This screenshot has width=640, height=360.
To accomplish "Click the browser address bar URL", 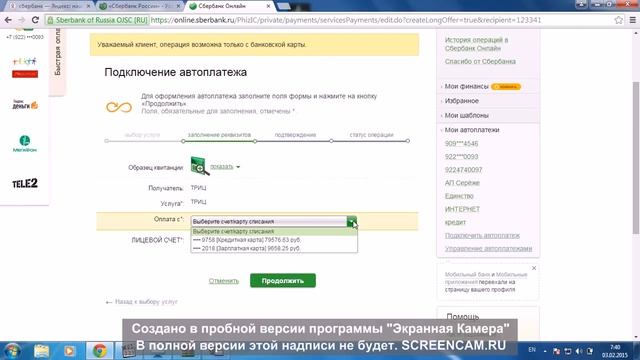I will pos(346,20).
